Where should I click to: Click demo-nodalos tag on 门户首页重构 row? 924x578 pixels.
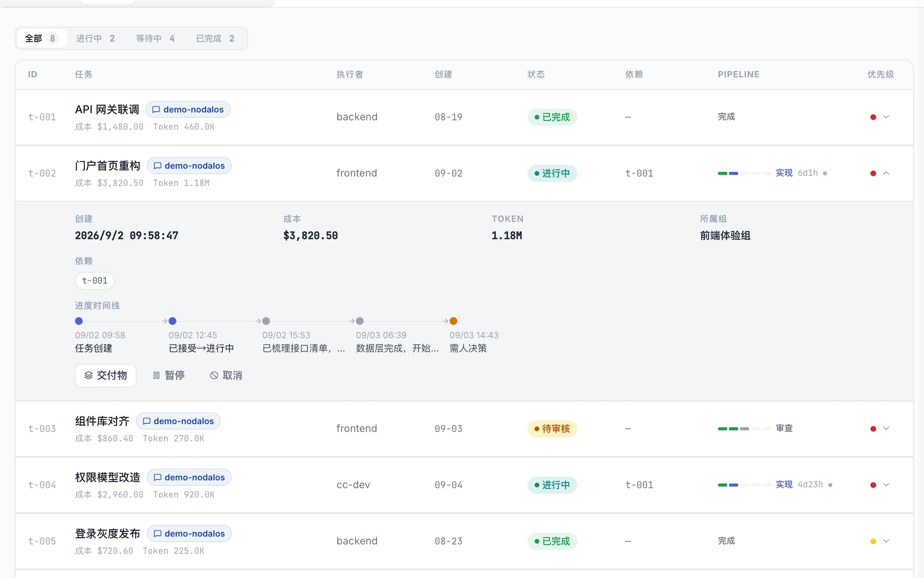coord(189,166)
